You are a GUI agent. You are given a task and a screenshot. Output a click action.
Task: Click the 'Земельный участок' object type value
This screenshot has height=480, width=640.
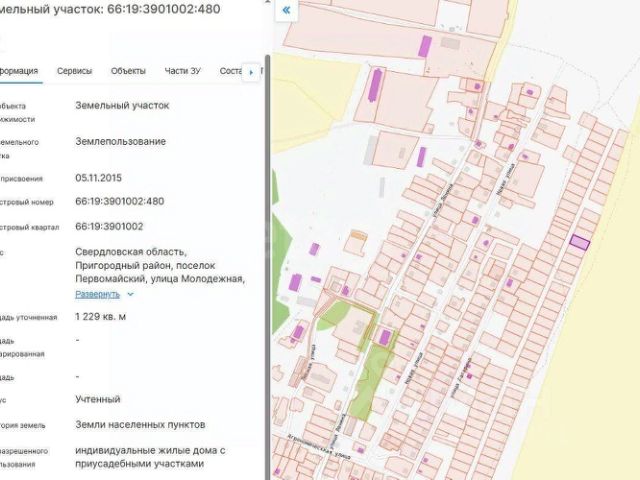pyautogui.click(x=122, y=105)
